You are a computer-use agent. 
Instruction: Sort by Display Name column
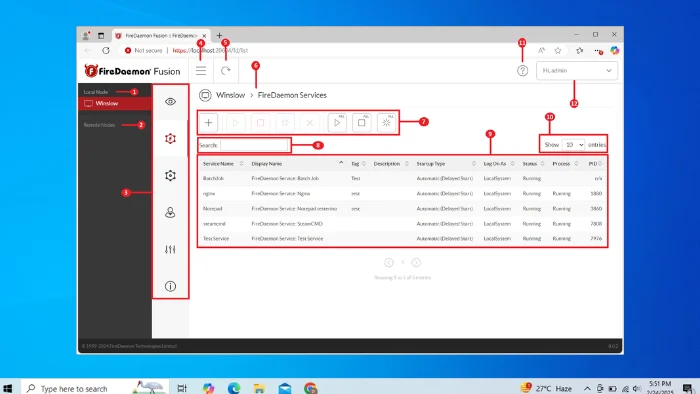297,164
